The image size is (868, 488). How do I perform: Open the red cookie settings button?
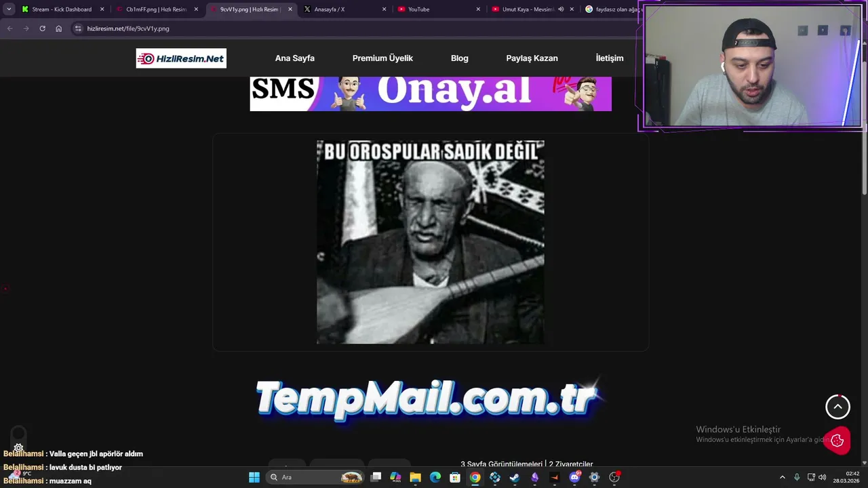point(837,441)
